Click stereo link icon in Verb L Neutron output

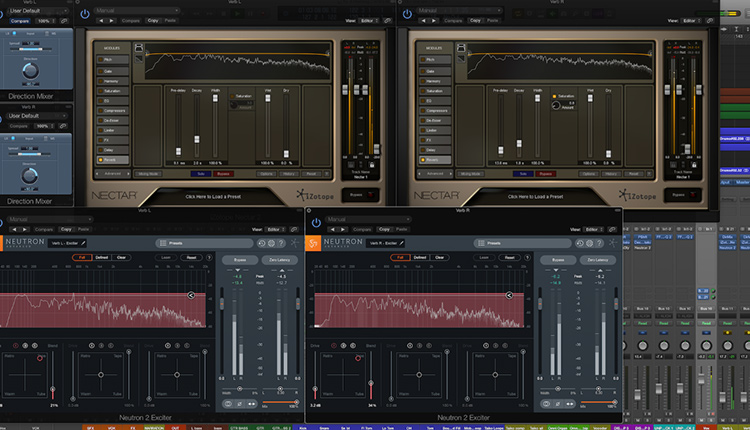pyautogui.click(x=228, y=404)
